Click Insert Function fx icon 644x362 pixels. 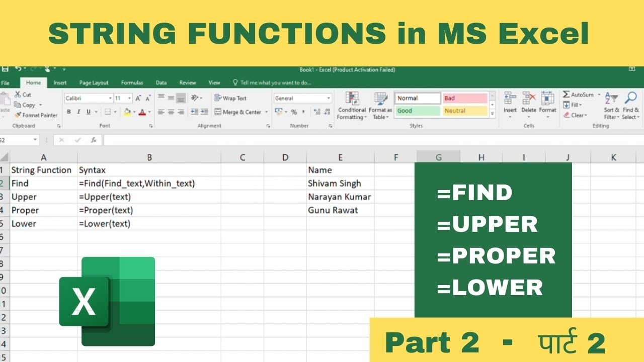coord(94,140)
